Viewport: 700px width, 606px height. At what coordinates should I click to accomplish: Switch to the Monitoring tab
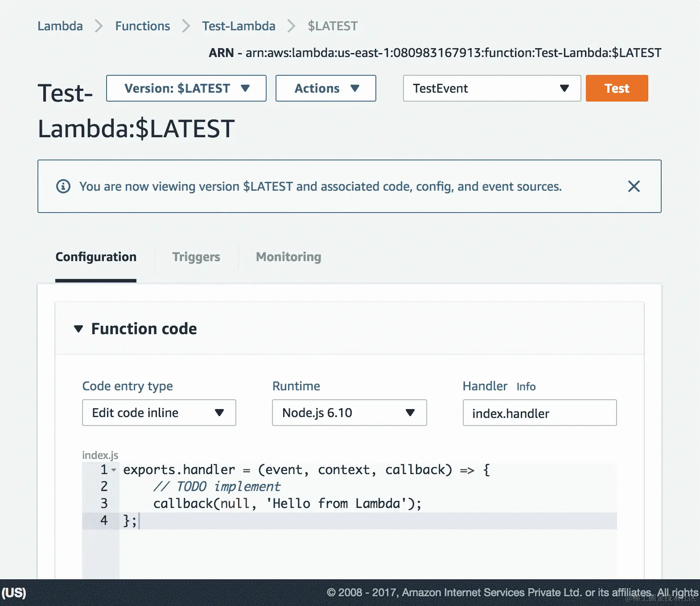point(288,257)
